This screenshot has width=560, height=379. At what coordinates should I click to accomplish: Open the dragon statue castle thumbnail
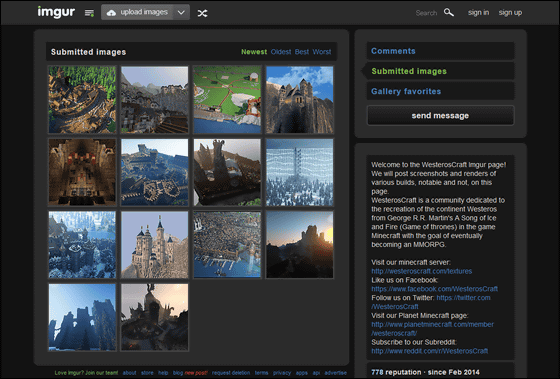click(x=155, y=317)
